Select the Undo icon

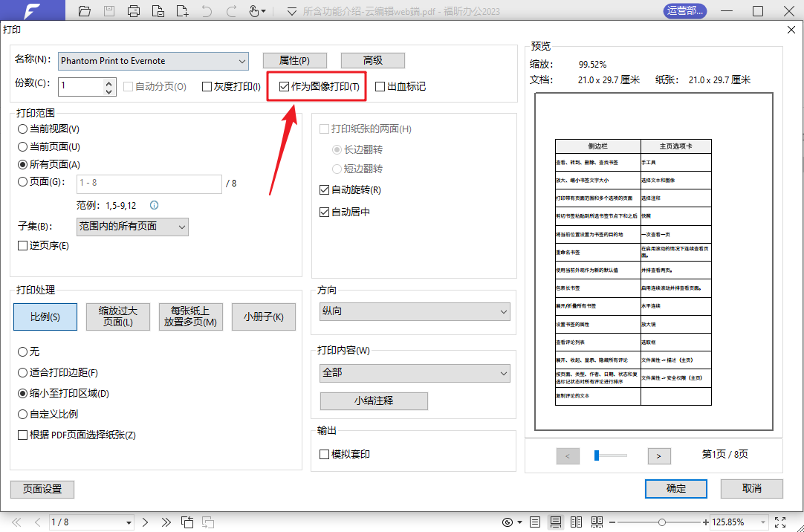point(207,11)
